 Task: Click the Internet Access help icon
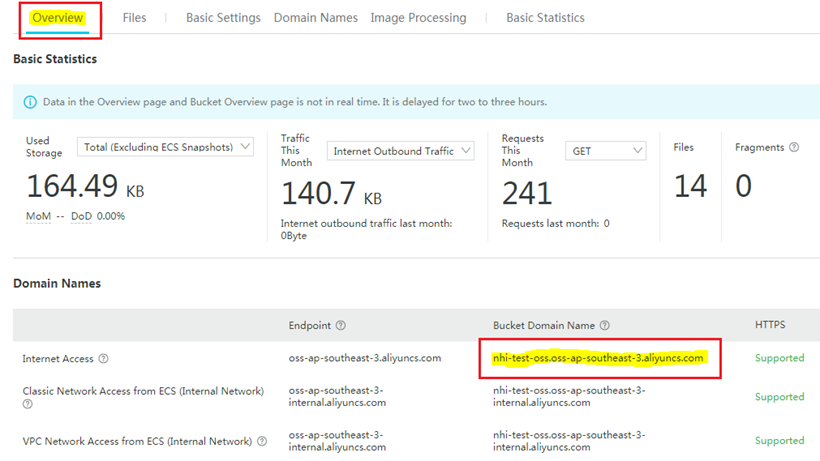(x=104, y=358)
